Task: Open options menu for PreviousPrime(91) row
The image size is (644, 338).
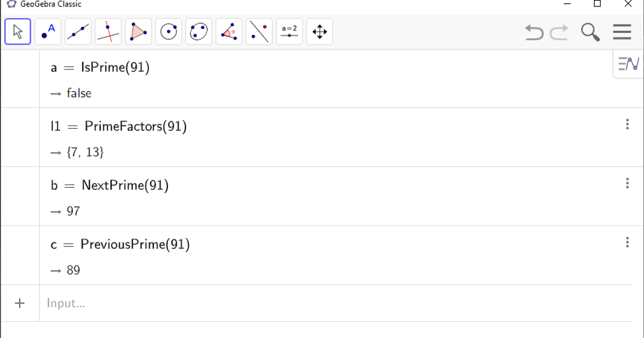Action: (627, 243)
